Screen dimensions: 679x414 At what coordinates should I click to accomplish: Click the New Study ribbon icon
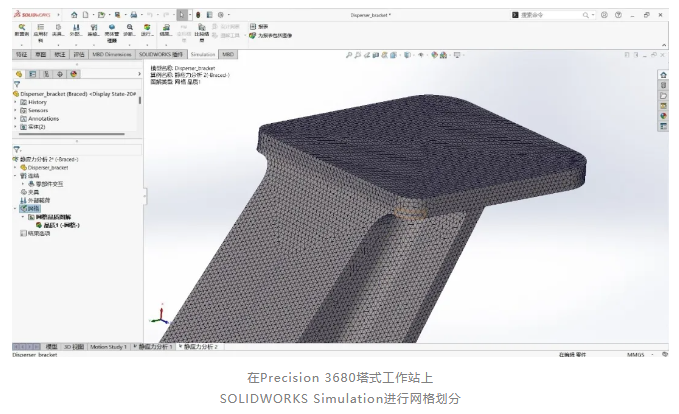pos(22,28)
